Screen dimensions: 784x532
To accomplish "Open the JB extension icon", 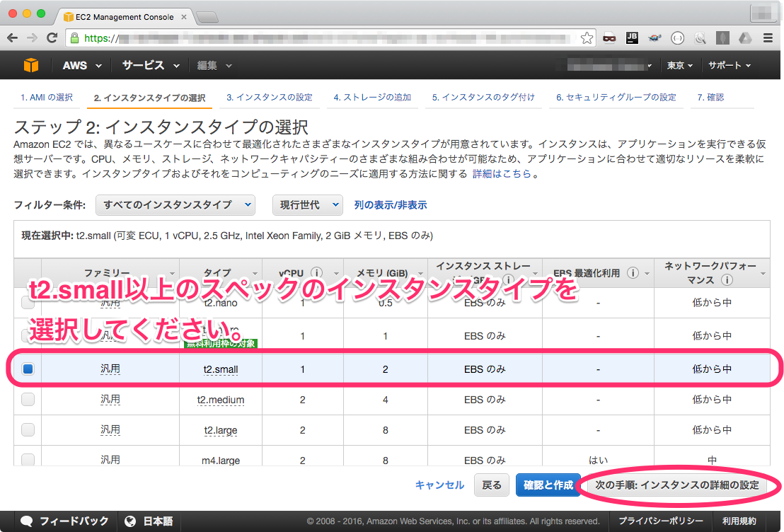I will (x=631, y=38).
